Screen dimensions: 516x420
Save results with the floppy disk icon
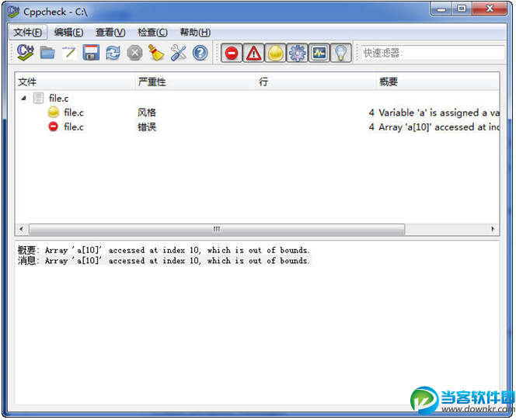(x=91, y=53)
